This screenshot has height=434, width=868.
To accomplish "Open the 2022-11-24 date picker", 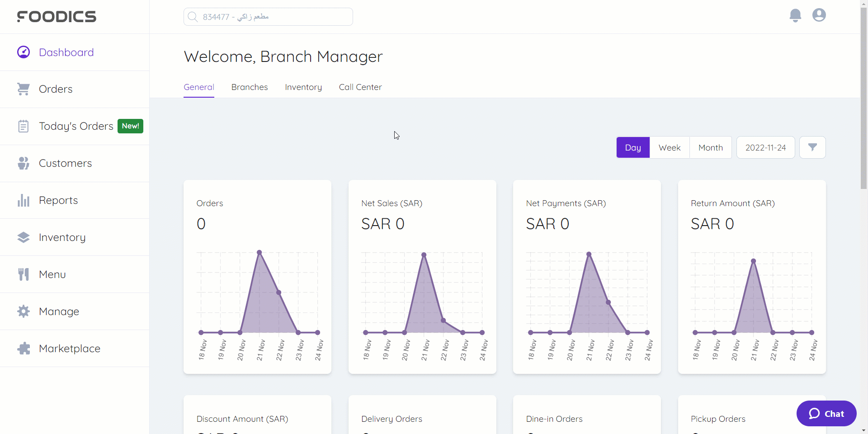I will tap(765, 147).
